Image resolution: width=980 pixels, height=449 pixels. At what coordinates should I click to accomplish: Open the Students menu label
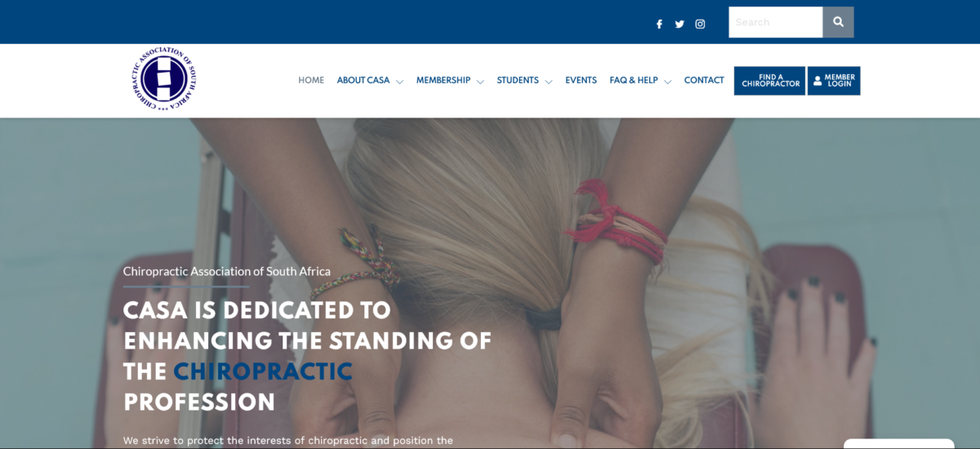(518, 80)
